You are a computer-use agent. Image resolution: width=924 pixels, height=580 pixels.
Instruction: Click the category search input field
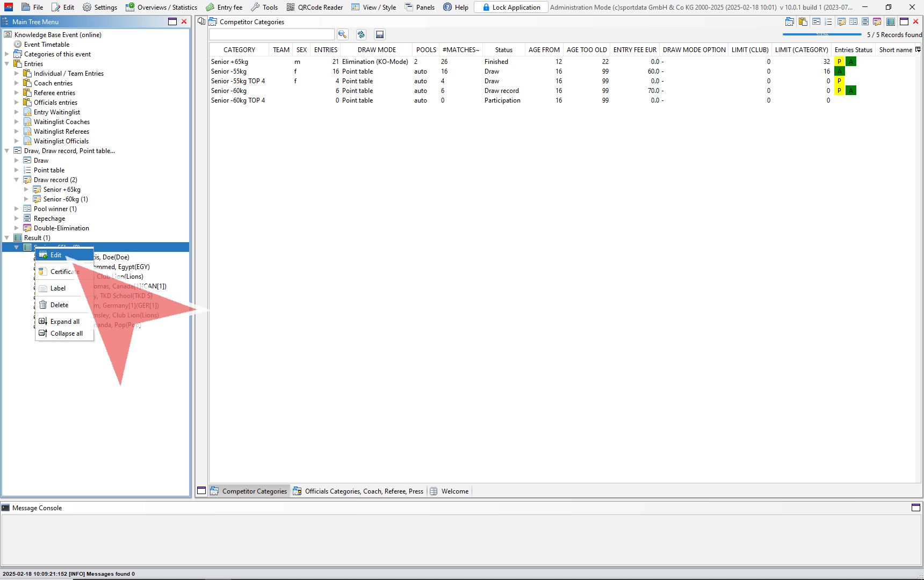pos(271,34)
